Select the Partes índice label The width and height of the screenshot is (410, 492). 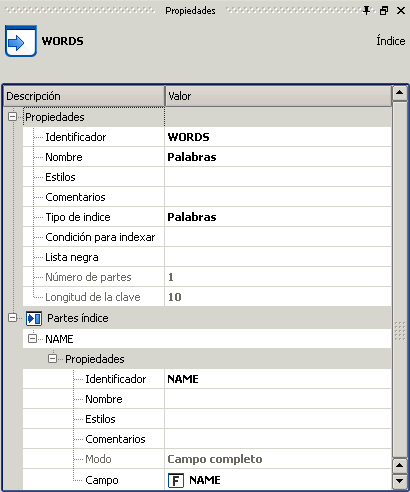click(78, 318)
